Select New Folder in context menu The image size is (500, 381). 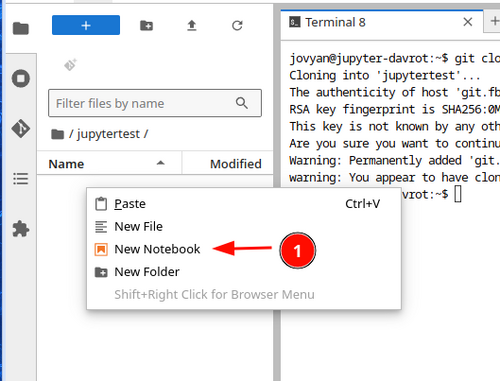tap(244, 272)
